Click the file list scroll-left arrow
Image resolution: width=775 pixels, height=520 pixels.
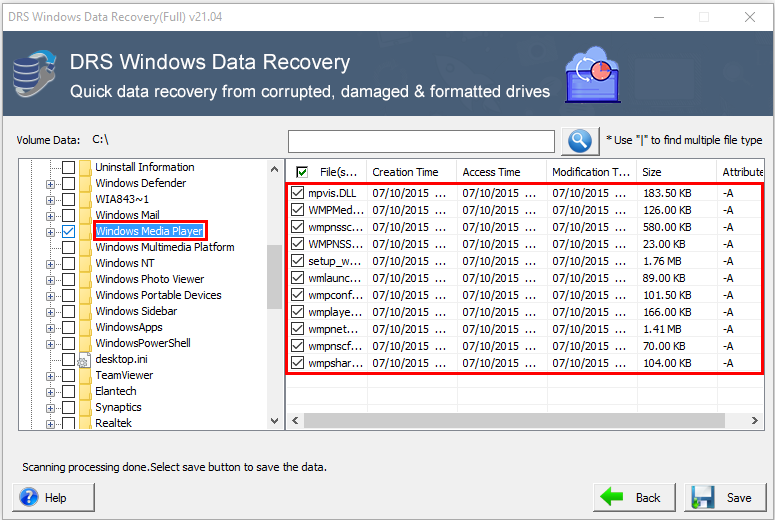pos(295,421)
